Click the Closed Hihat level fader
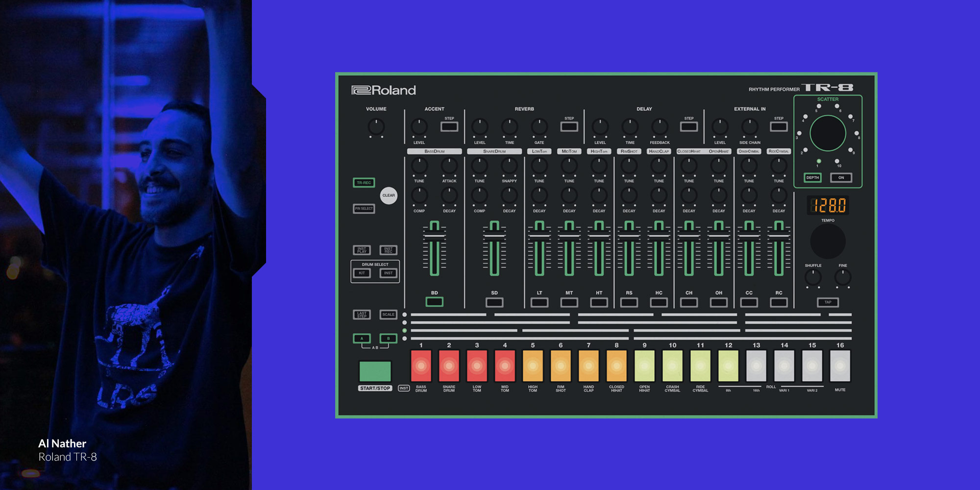The image size is (980, 490). click(689, 248)
